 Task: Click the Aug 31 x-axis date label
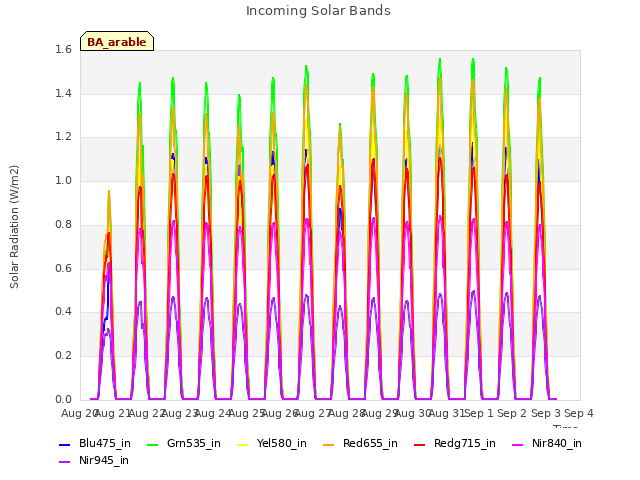[x=446, y=413]
